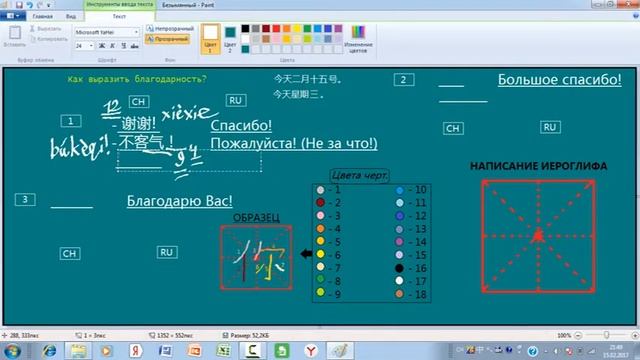Click the Как выразить благодарность? heading text
The height and width of the screenshot is (360, 640).
point(137,79)
